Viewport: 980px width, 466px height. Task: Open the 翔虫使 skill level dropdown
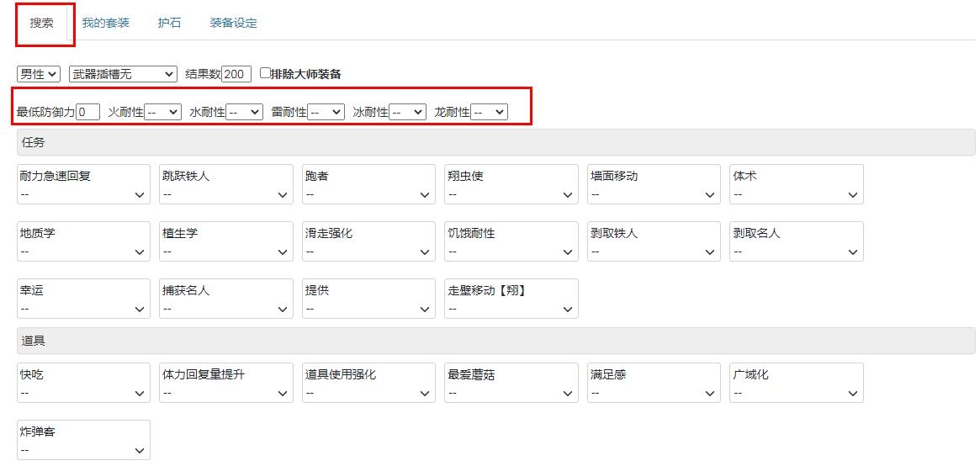[x=511, y=195]
